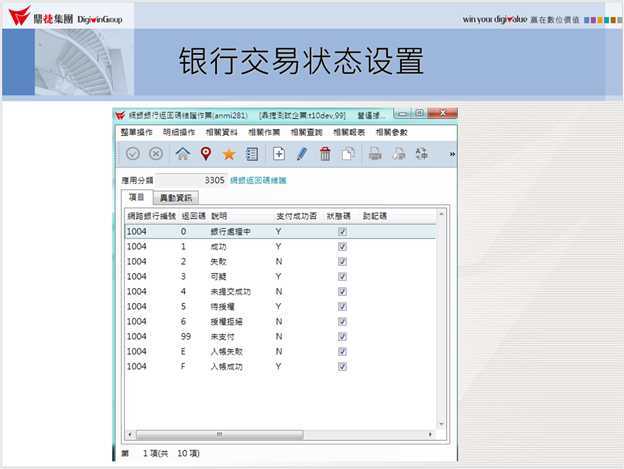The height and width of the screenshot is (469, 624).
Task: Select the 成功 description cell
Action: click(218, 247)
